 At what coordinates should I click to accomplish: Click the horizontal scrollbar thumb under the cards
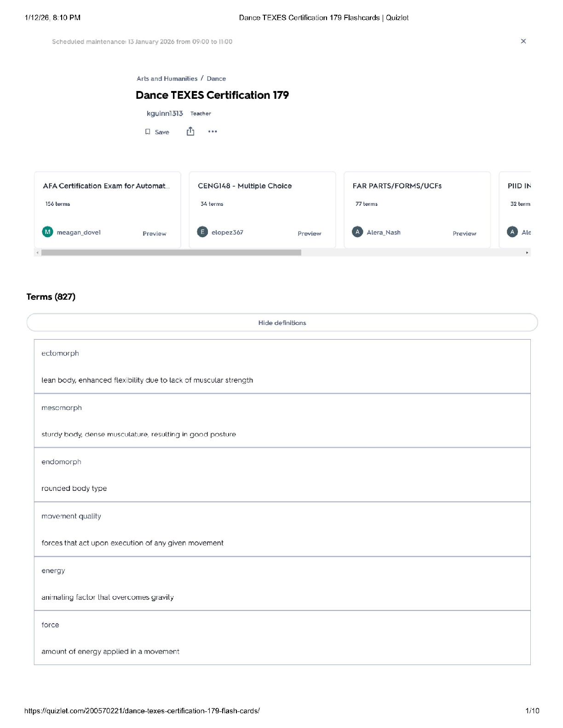point(171,253)
